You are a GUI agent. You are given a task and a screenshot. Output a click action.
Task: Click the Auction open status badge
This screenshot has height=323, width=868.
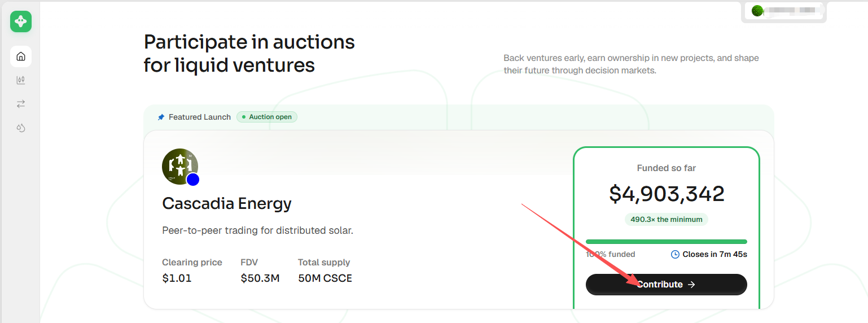click(267, 117)
